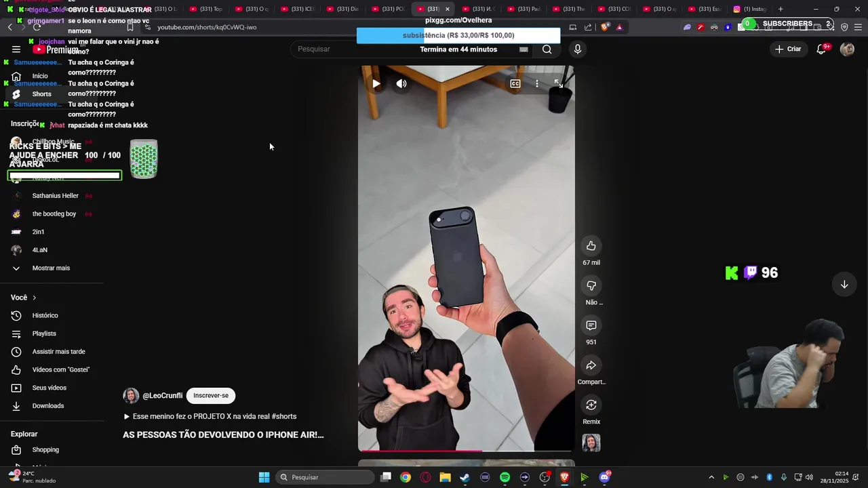
Task: Switch to the (1) Instagram tab
Action: tap(749, 9)
